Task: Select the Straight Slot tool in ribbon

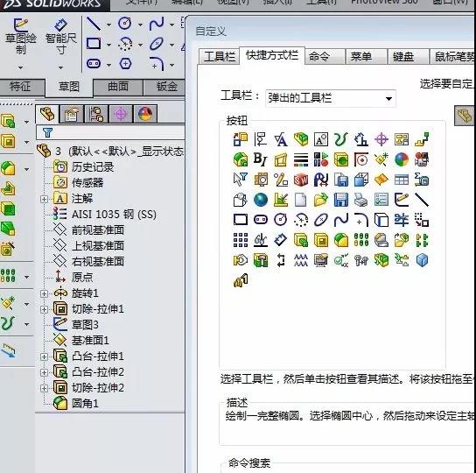Action: click(94, 64)
